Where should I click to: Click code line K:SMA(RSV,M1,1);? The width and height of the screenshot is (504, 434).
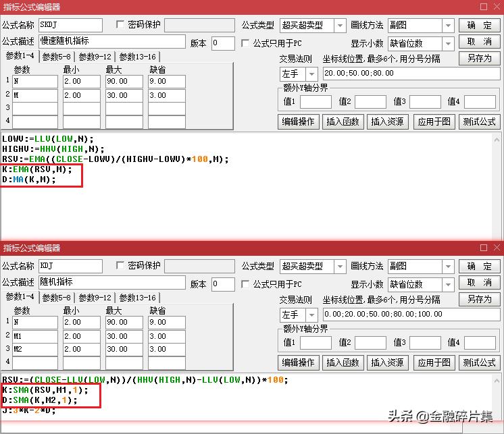[x=45, y=390]
